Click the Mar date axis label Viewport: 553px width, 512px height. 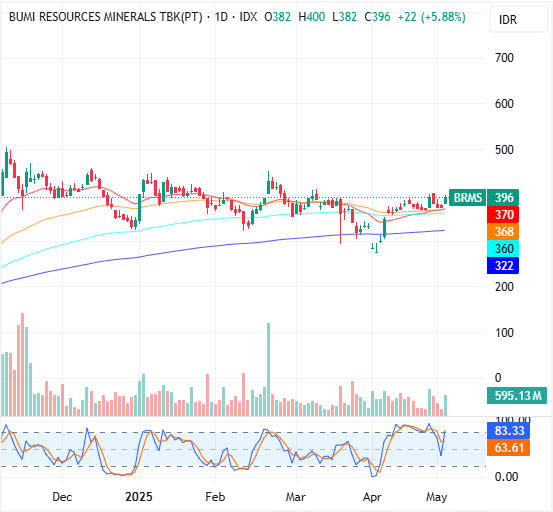coord(296,497)
